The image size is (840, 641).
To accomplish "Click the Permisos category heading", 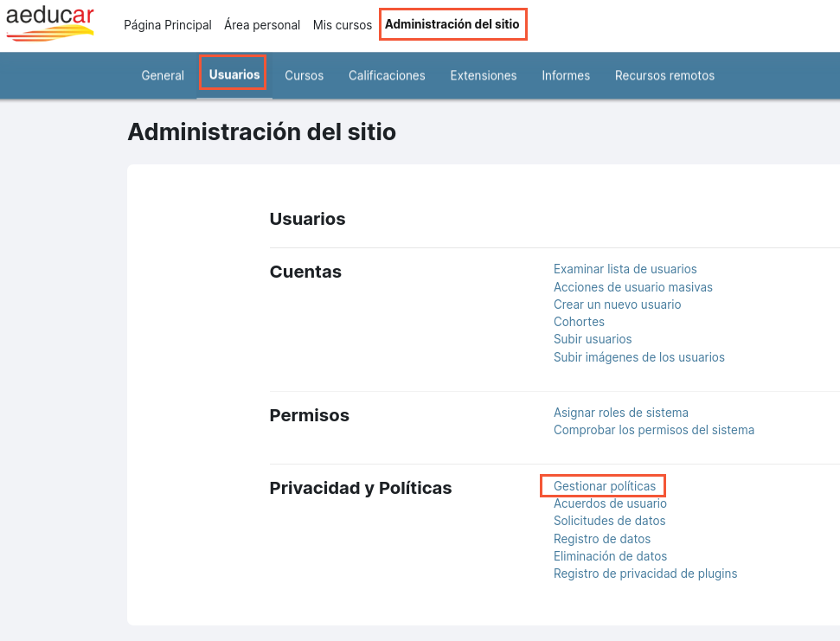I will 309,415.
